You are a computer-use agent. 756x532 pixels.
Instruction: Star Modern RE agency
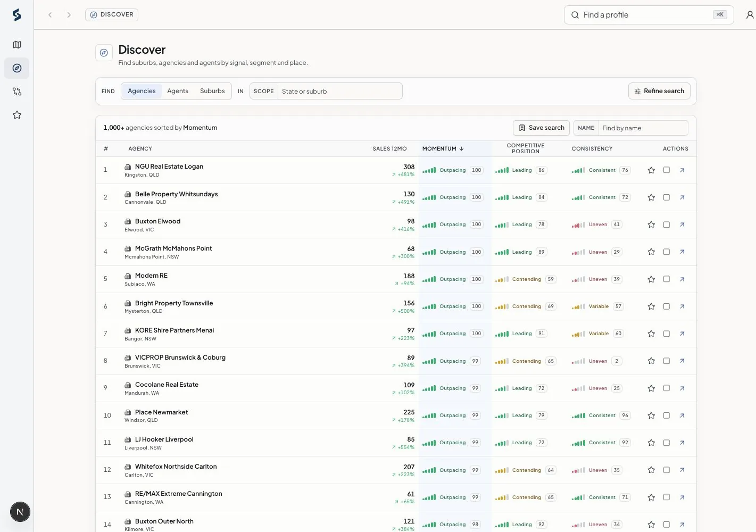(x=651, y=279)
